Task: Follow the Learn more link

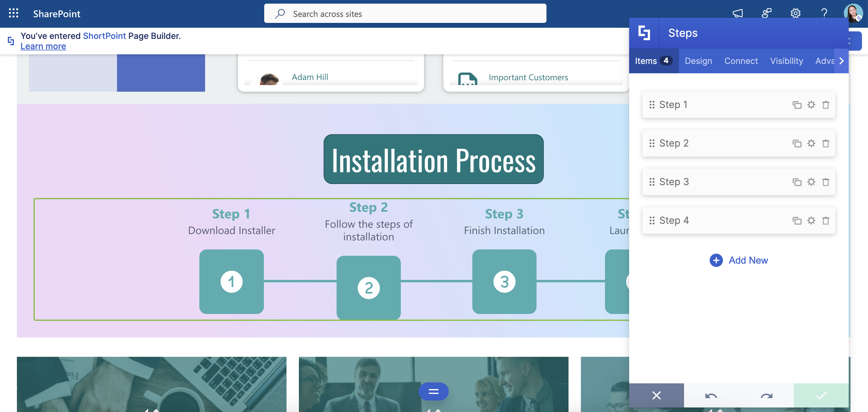Action: (x=43, y=46)
